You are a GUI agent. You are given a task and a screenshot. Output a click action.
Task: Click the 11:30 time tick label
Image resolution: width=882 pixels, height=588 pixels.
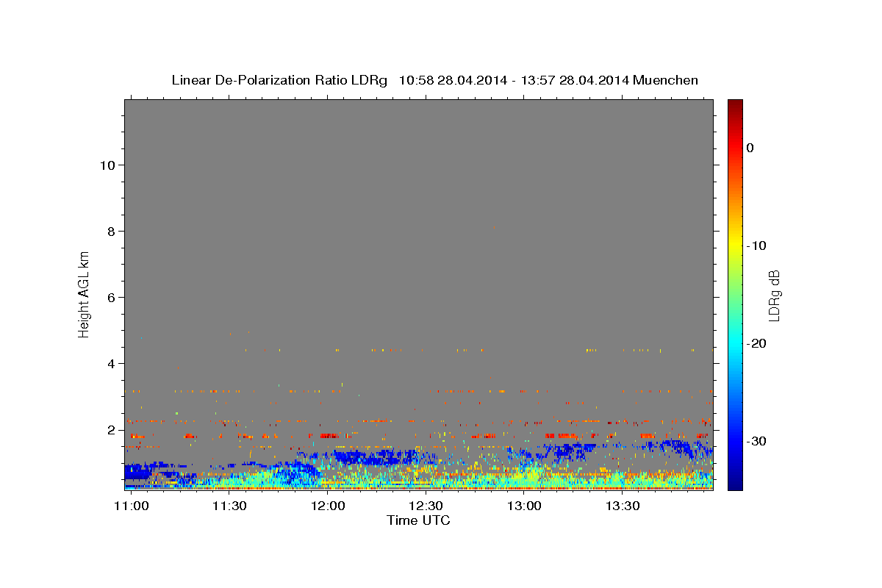229,506
